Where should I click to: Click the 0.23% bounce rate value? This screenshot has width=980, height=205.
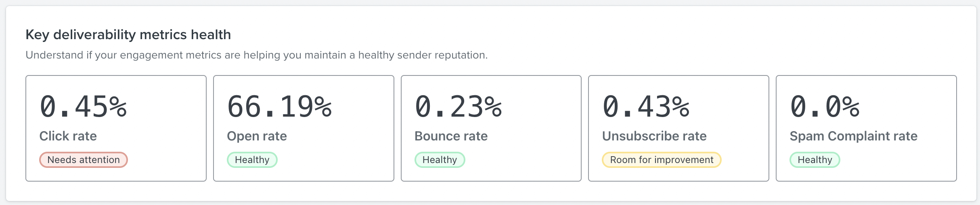458,107
